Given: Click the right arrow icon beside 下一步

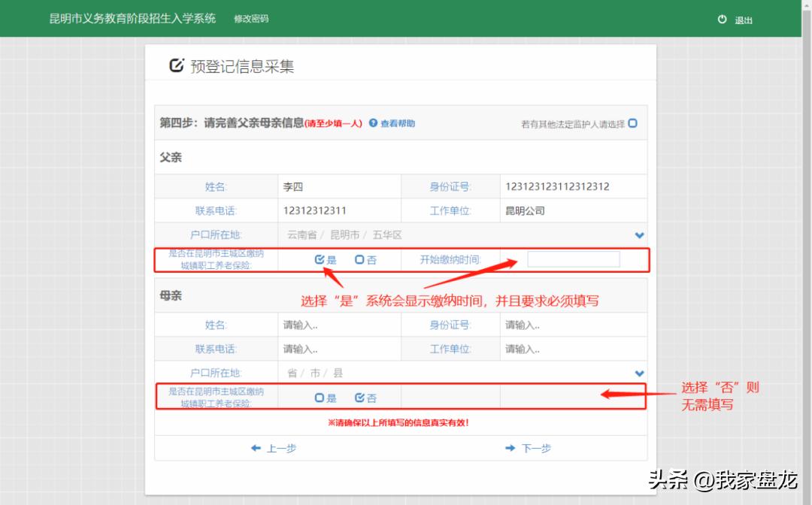Looking at the screenshot, I should click(x=511, y=448).
